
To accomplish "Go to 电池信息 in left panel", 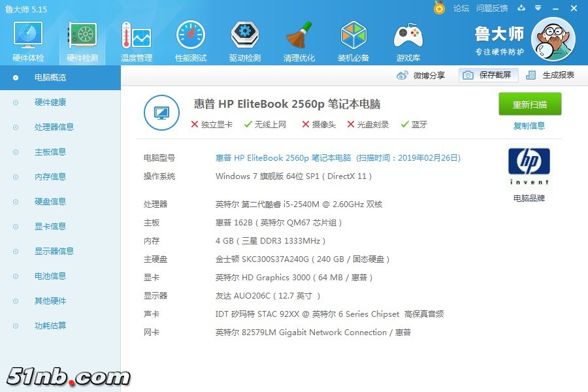I will (50, 276).
